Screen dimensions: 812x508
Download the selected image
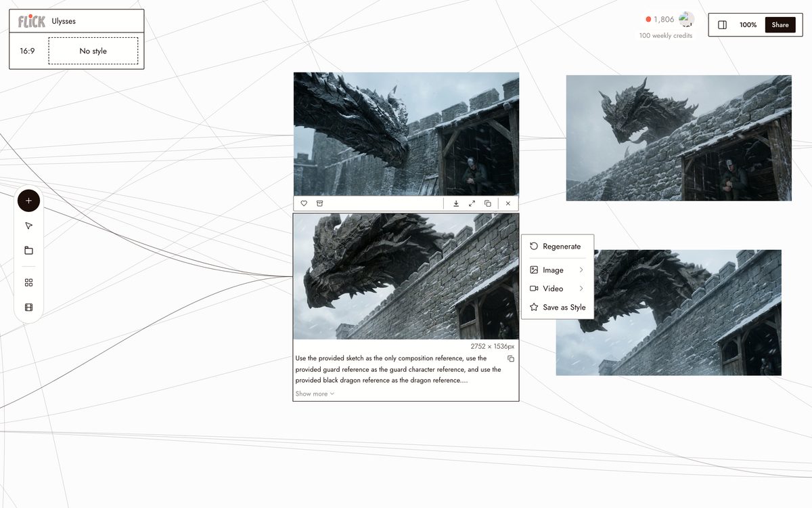pos(456,203)
